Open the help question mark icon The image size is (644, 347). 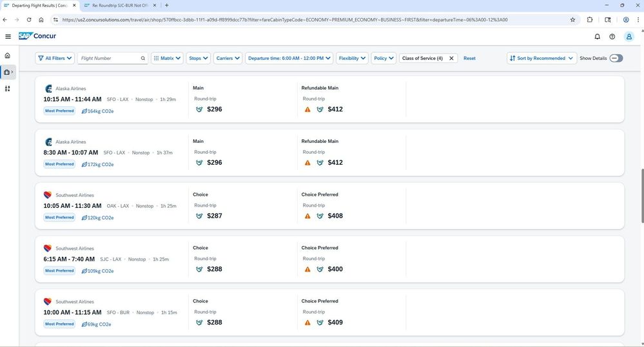pyautogui.click(x=612, y=37)
